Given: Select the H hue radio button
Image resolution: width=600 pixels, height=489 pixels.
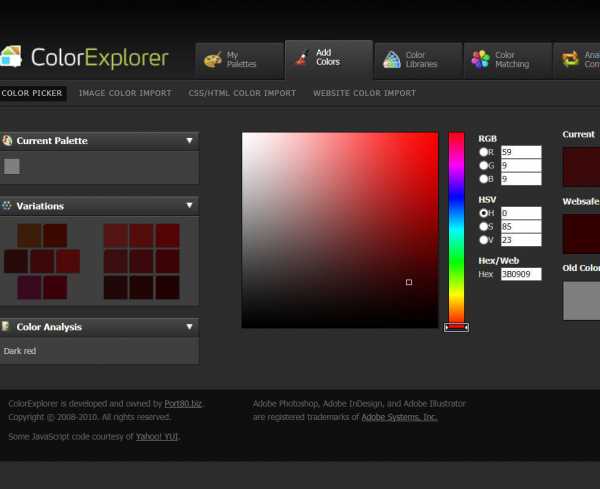Looking at the screenshot, I should point(484,213).
